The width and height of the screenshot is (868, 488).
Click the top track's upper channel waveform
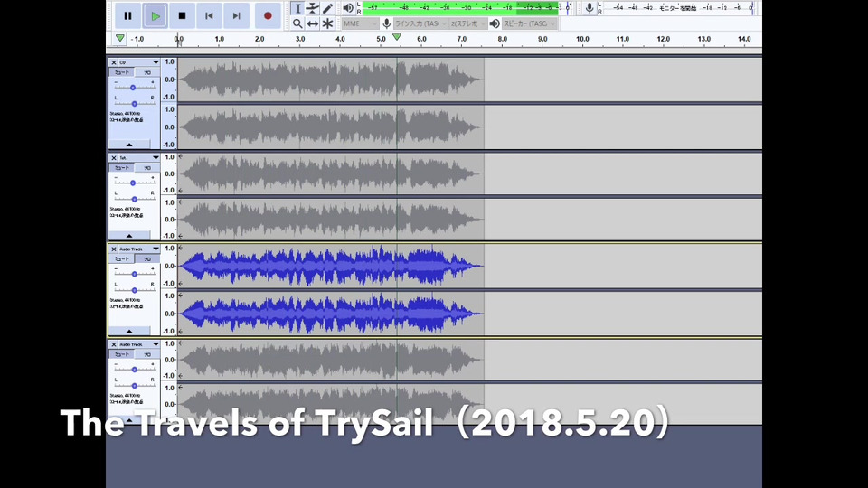331,80
